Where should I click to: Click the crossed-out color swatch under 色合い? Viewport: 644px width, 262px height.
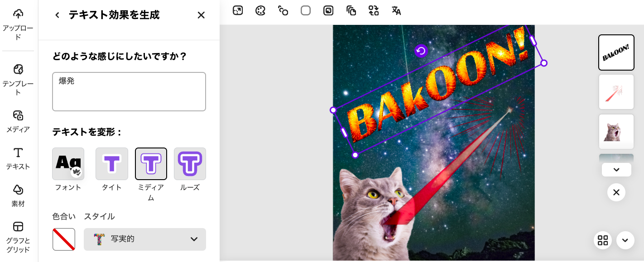tap(63, 239)
